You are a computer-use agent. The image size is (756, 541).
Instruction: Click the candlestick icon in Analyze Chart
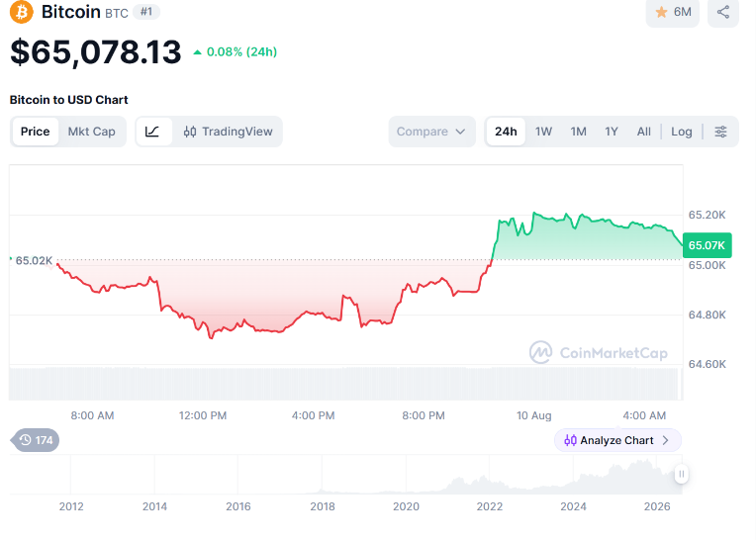[x=570, y=440]
